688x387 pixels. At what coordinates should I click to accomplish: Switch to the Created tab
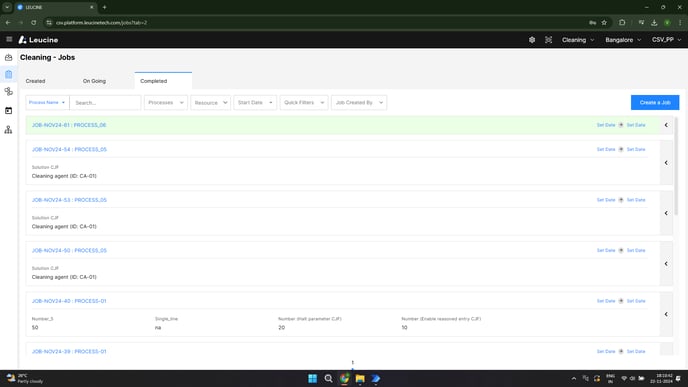click(x=36, y=81)
